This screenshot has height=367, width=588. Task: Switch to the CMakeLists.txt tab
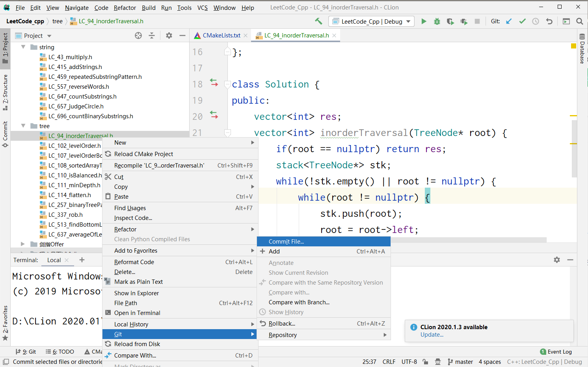click(x=221, y=35)
